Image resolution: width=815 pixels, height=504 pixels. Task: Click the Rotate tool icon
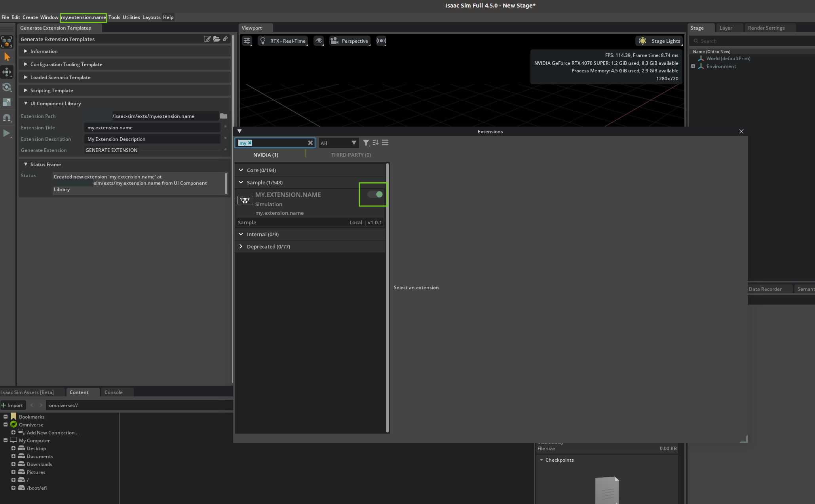[7, 87]
